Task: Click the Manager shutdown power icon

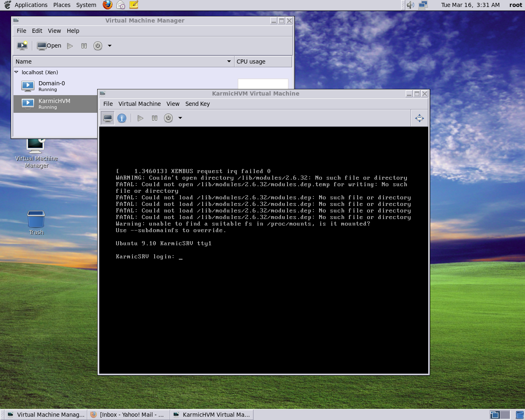Action: pyautogui.click(x=98, y=46)
